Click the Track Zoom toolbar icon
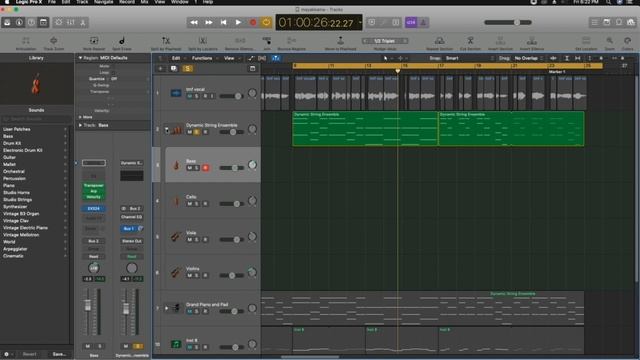Viewport: 640px width, 360px height. 53,40
